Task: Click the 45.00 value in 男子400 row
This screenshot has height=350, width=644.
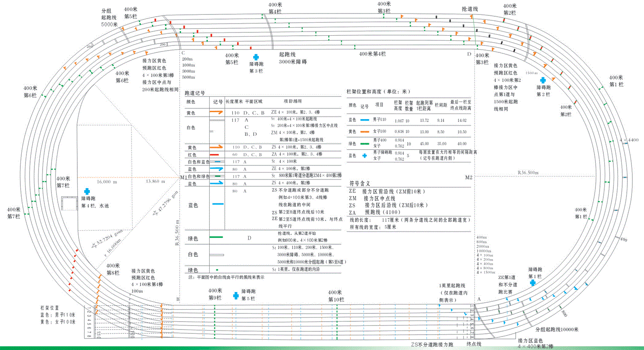Action: [424, 144]
